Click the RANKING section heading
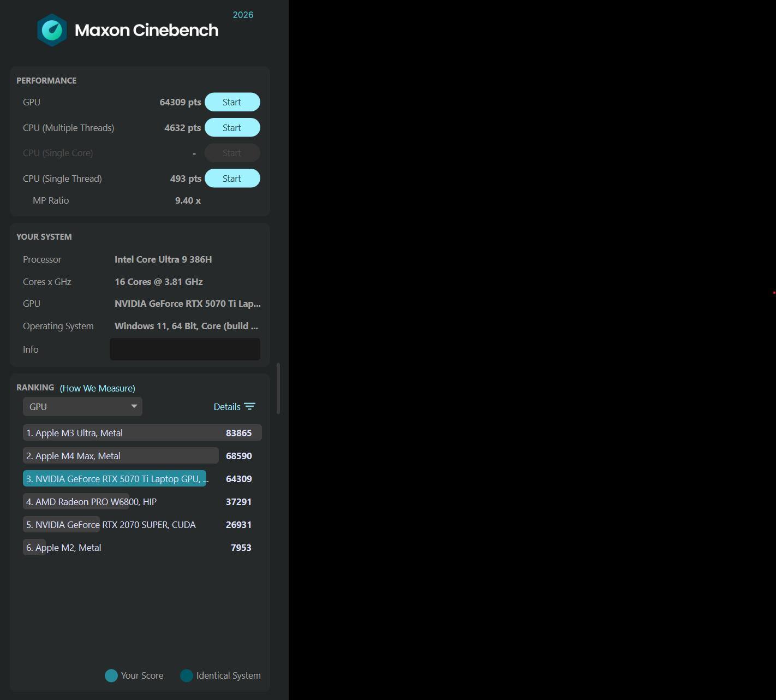 pos(35,387)
